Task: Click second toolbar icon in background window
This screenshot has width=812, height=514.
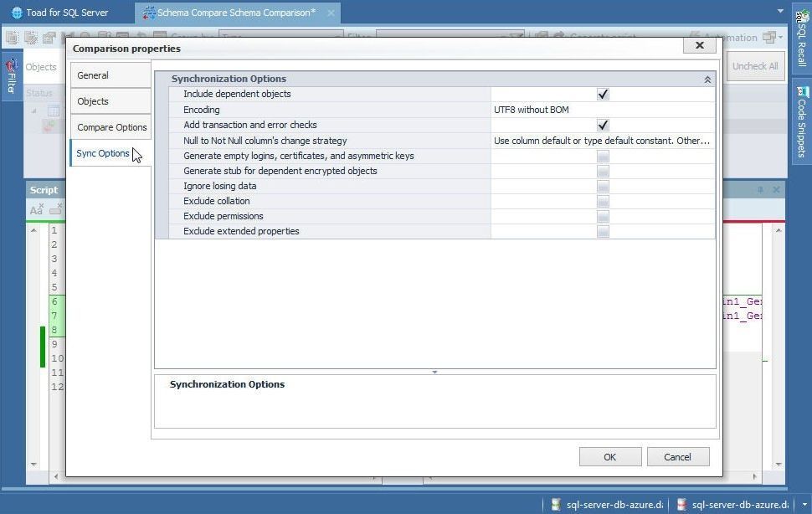Action: coord(31,38)
